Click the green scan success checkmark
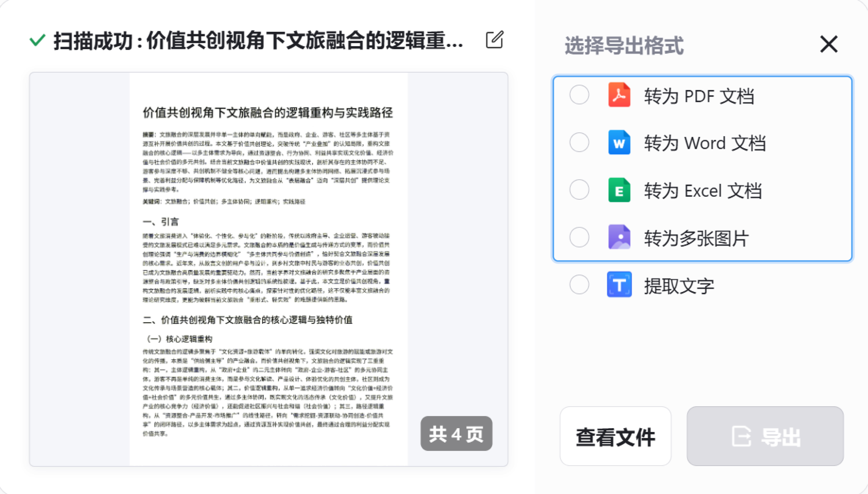The image size is (868, 494). 37,40
